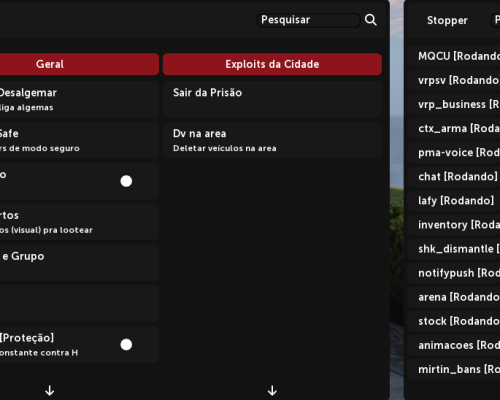The image size is (500, 400).
Task: Select animacoes resource row
Action: pyautogui.click(x=454, y=345)
